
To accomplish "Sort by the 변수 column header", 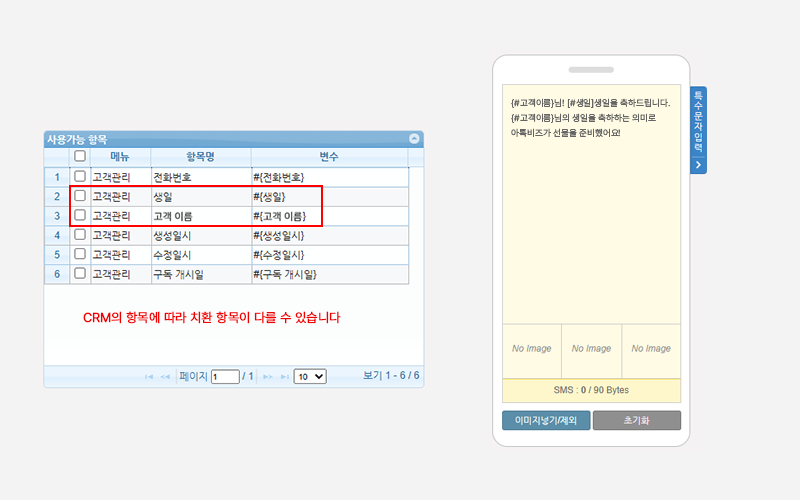I will pos(329,157).
